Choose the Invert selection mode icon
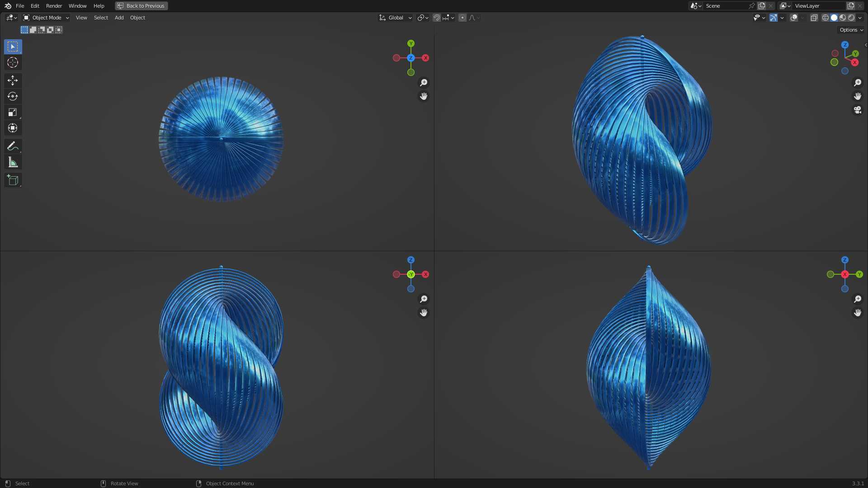 point(50,30)
